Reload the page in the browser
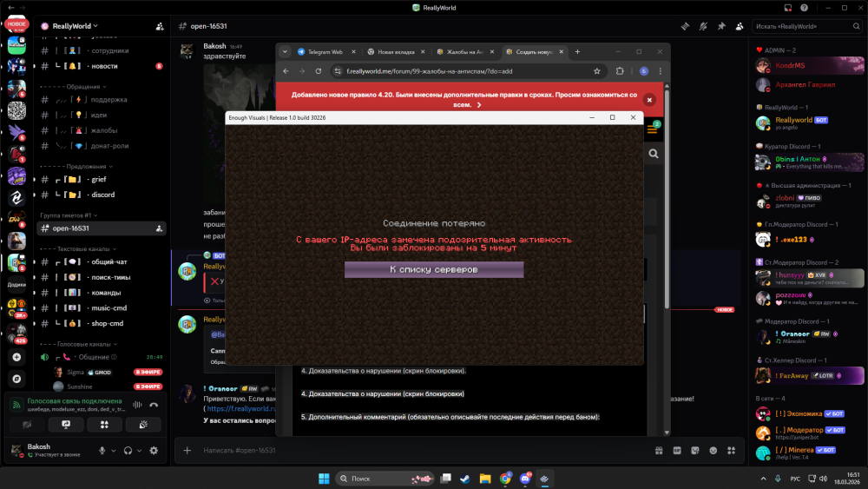 pos(319,71)
